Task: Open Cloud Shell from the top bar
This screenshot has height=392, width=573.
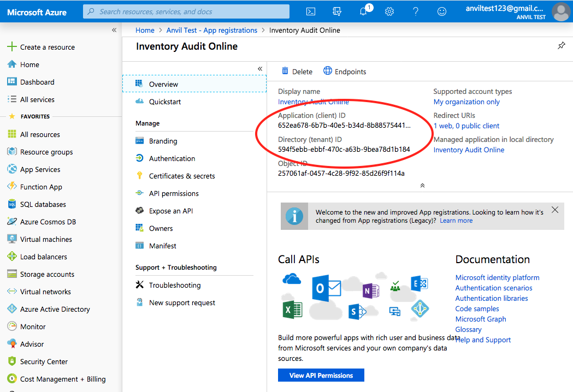Action: tap(311, 11)
